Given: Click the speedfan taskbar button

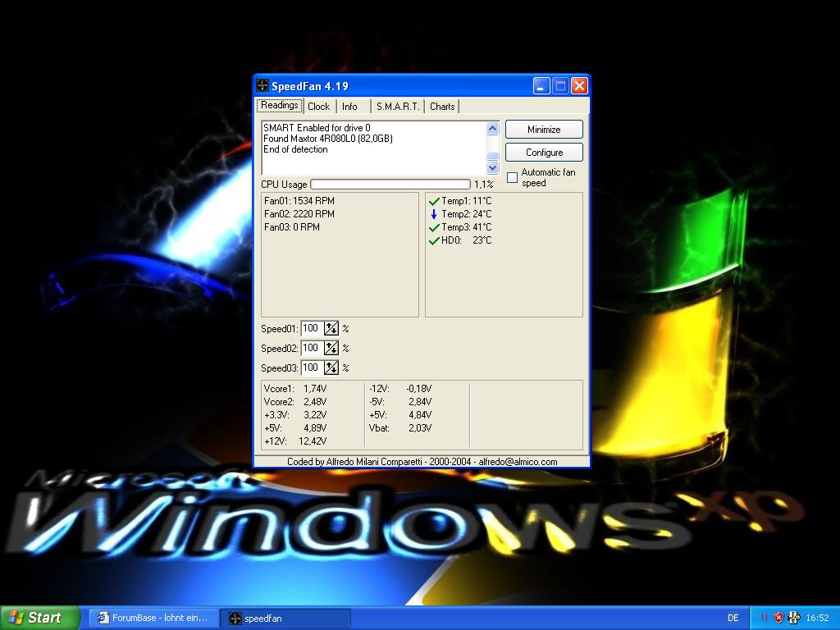Looking at the screenshot, I should tap(285, 619).
